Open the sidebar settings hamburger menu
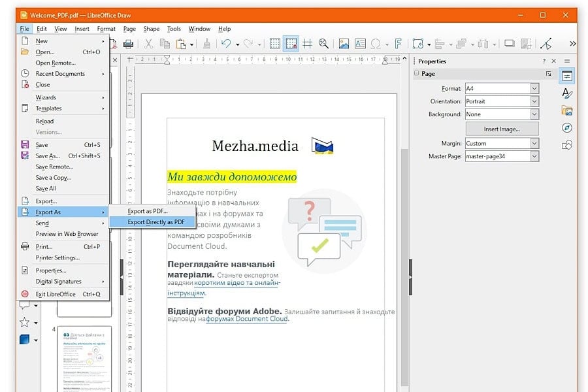Image resolution: width=588 pixels, height=392 pixels. [x=567, y=61]
